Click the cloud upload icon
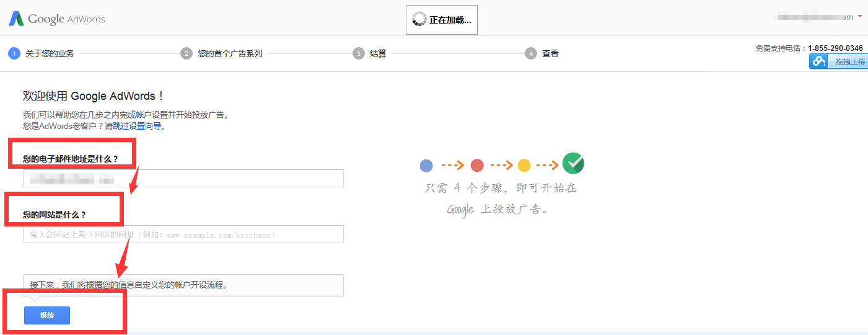This screenshot has height=335, width=868. point(820,61)
